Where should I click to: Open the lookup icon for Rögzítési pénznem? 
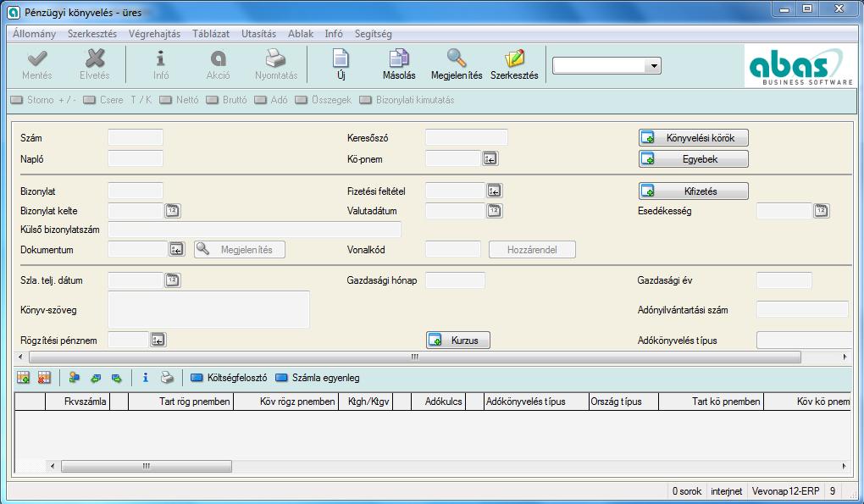158,341
